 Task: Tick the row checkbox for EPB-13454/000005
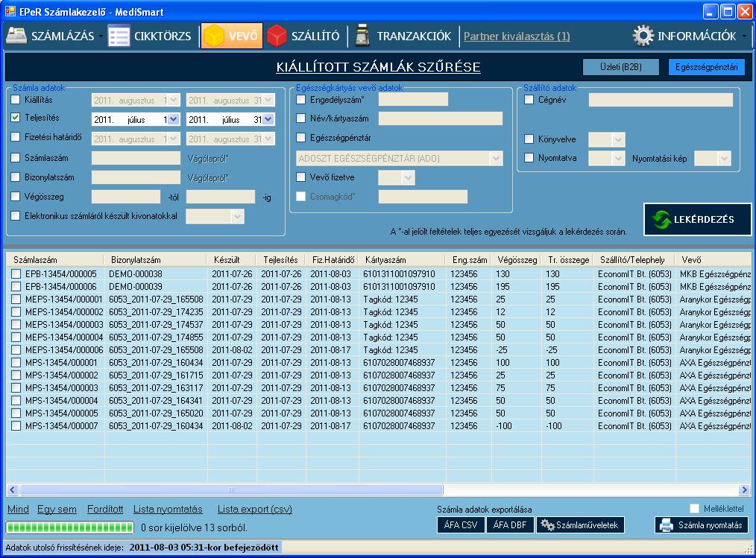pos(16,273)
